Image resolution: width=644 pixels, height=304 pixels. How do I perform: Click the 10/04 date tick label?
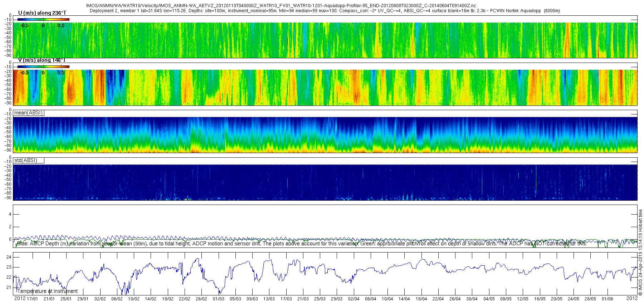click(387, 299)
